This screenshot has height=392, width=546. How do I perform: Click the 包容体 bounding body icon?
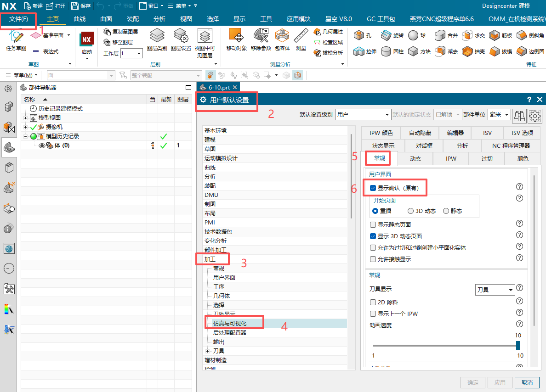pyautogui.click(x=282, y=38)
